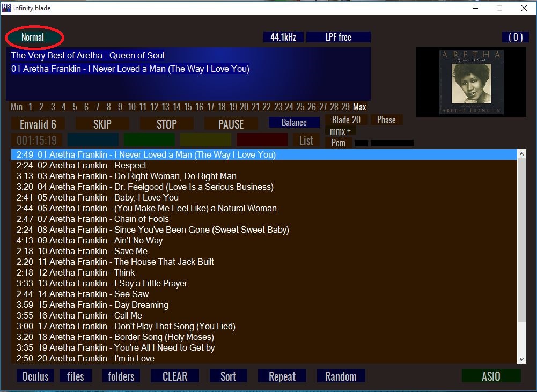Toggle Repeat mode
The height and width of the screenshot is (392, 537).
pos(282,376)
